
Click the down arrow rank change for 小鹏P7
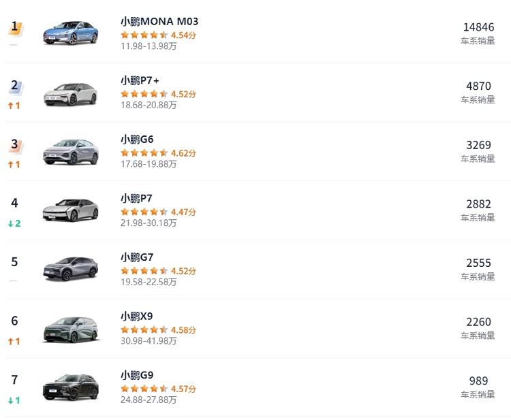click(14, 223)
